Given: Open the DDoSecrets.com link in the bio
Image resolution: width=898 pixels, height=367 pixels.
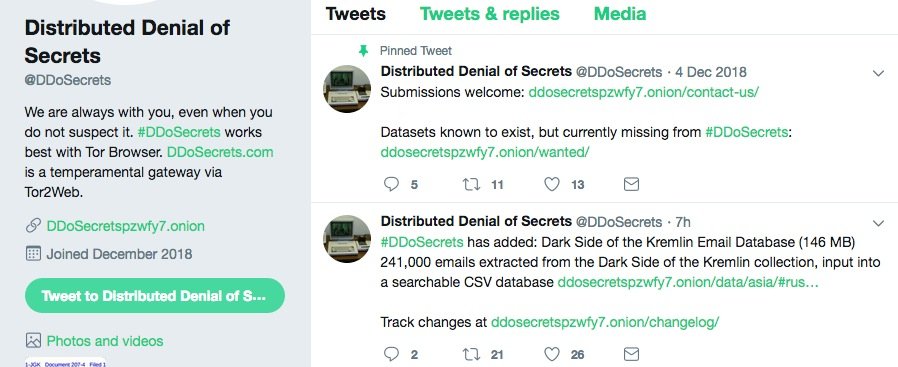Looking at the screenshot, I should pyautogui.click(x=220, y=152).
